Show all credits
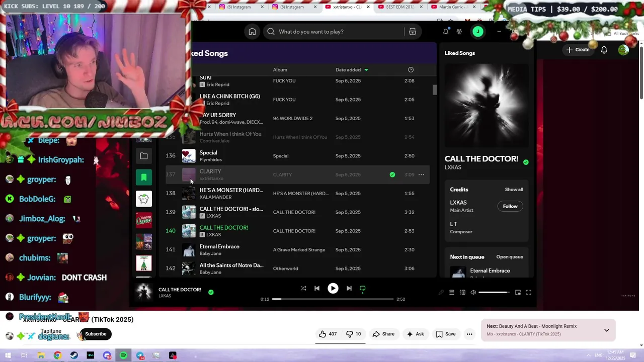Screen dimensions: 644x362 (x=514, y=190)
